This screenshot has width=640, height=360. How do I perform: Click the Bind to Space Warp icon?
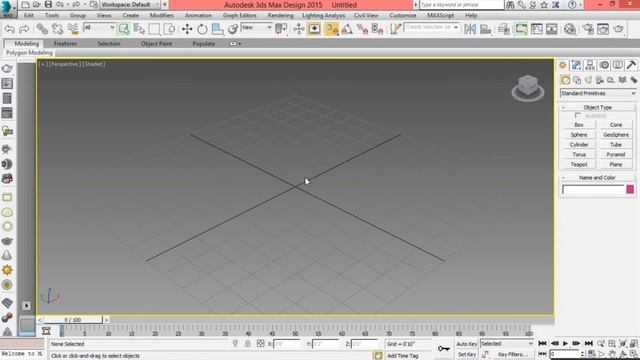[x=73, y=29]
